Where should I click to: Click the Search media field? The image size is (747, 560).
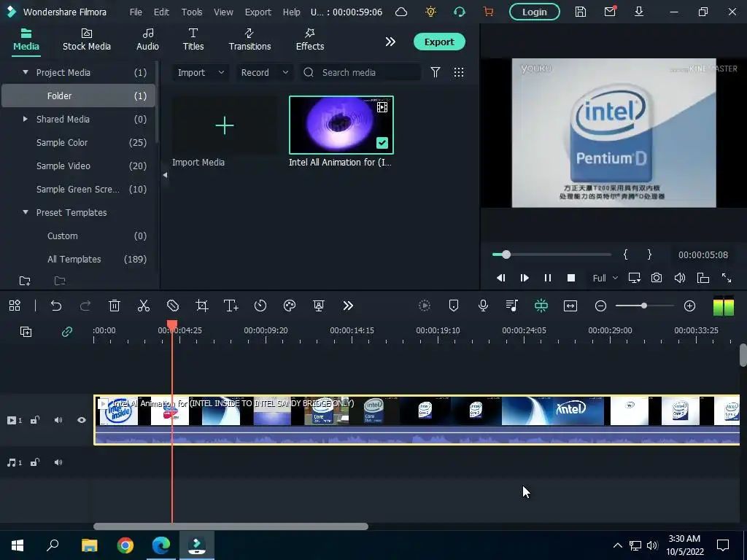pos(360,72)
